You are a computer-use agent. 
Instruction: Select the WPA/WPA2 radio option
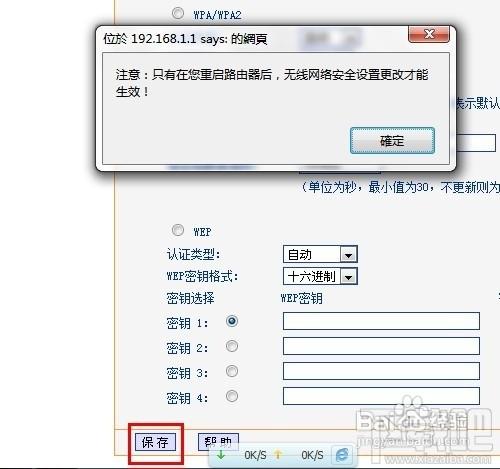pyautogui.click(x=178, y=13)
